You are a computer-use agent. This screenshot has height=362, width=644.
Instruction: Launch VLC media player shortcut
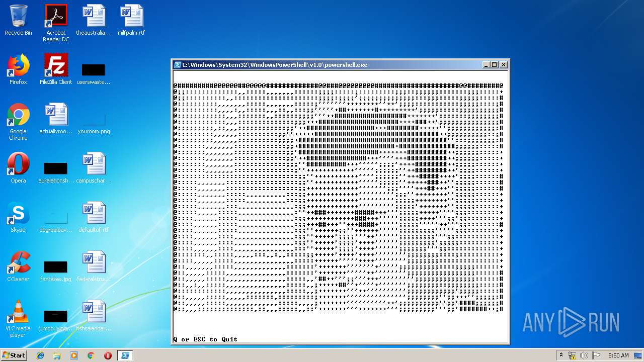click(18, 319)
